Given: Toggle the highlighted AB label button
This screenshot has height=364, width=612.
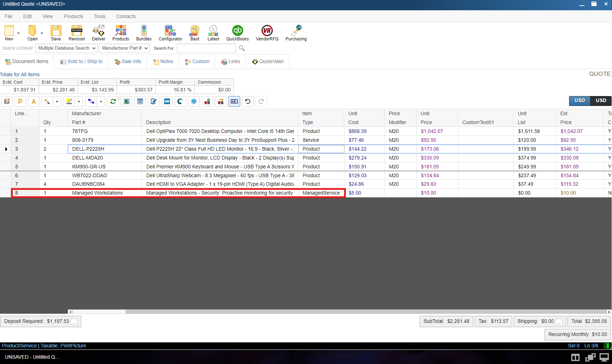Looking at the screenshot, I should click(234, 101).
